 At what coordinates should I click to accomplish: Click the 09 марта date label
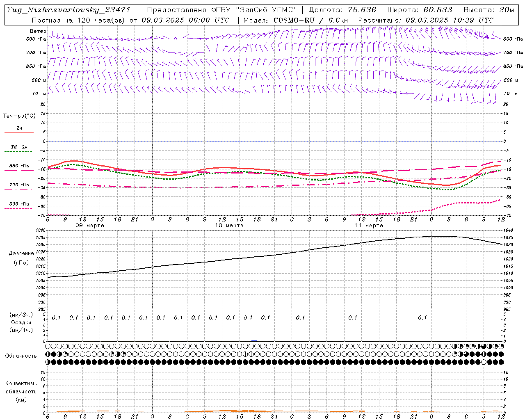point(90,225)
